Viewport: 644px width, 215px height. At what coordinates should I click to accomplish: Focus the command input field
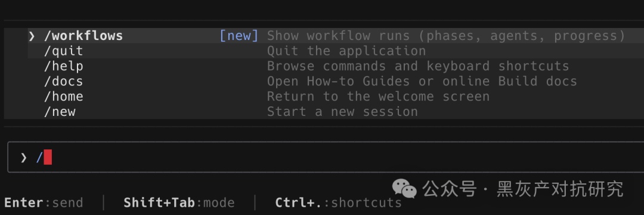click(x=326, y=157)
